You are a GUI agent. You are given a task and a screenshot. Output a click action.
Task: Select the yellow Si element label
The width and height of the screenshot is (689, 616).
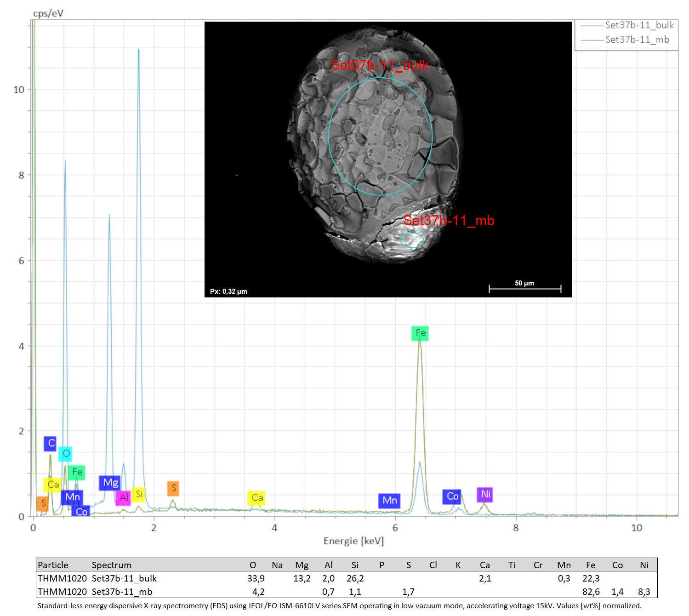tap(139, 495)
